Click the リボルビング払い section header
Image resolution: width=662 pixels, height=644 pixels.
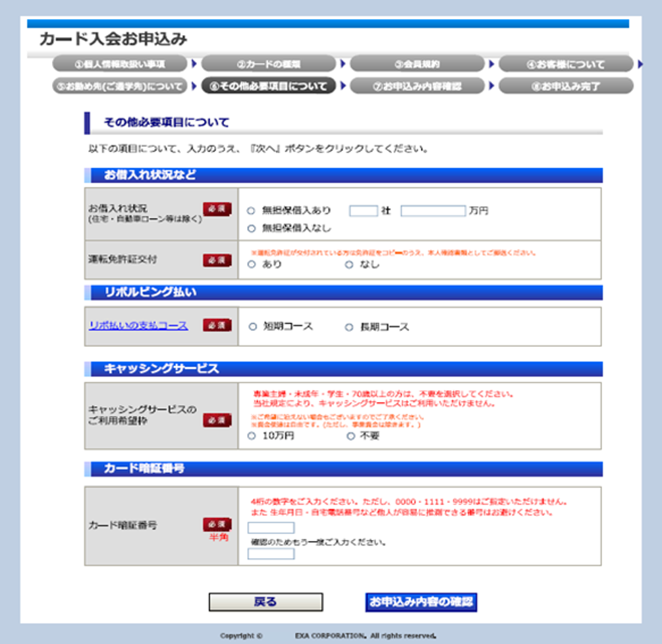[344, 293]
